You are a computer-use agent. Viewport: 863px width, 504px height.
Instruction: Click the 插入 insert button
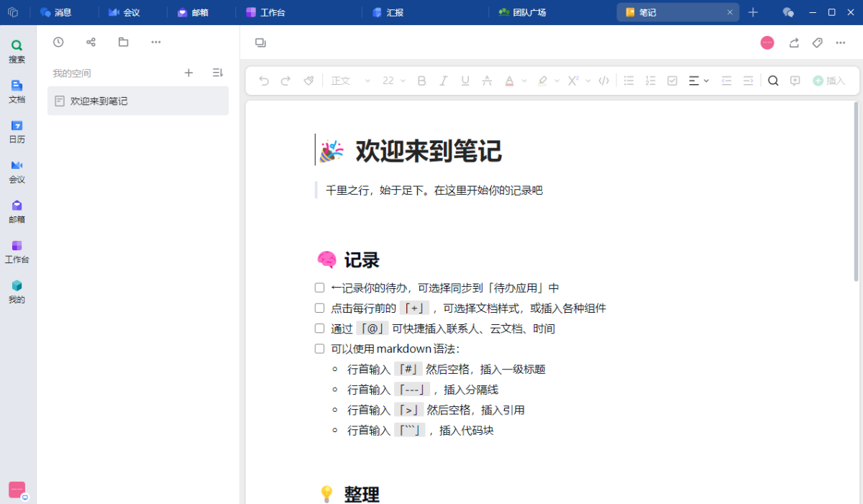[829, 81]
